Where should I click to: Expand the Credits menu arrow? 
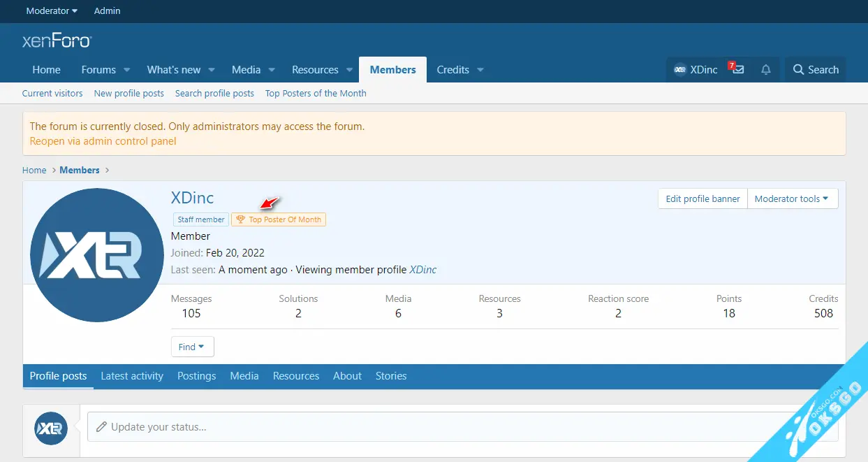[x=480, y=70]
